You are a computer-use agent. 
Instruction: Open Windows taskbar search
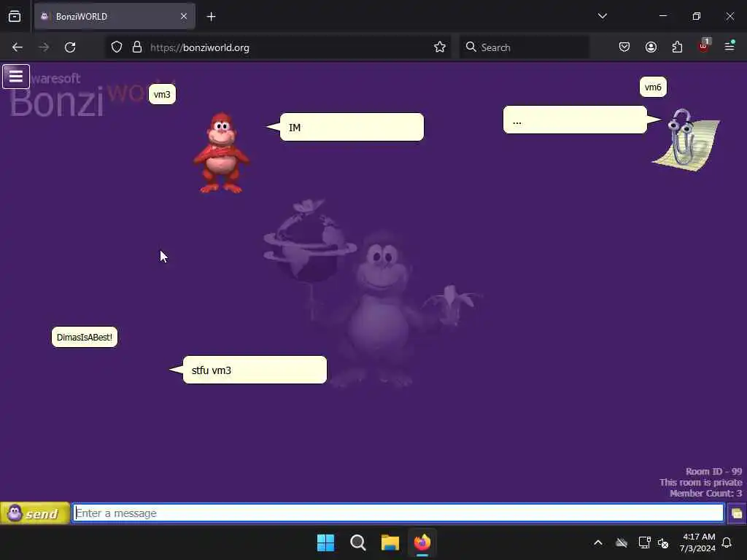click(x=357, y=542)
